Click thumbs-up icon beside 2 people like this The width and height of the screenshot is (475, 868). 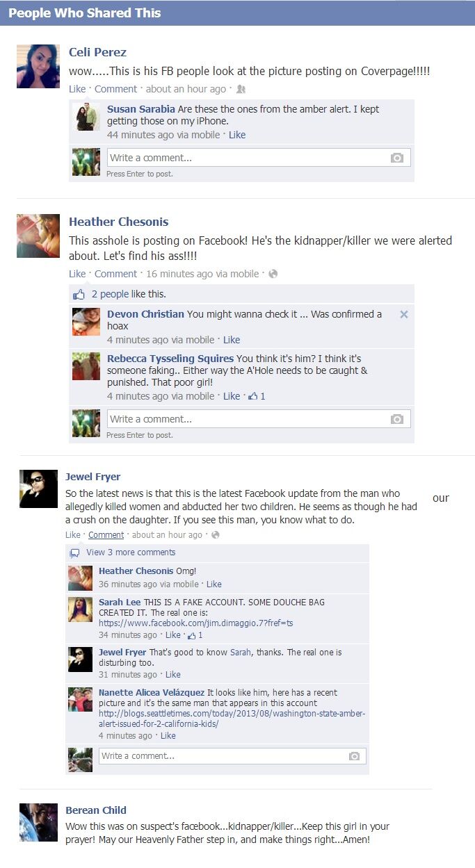pos(79,294)
